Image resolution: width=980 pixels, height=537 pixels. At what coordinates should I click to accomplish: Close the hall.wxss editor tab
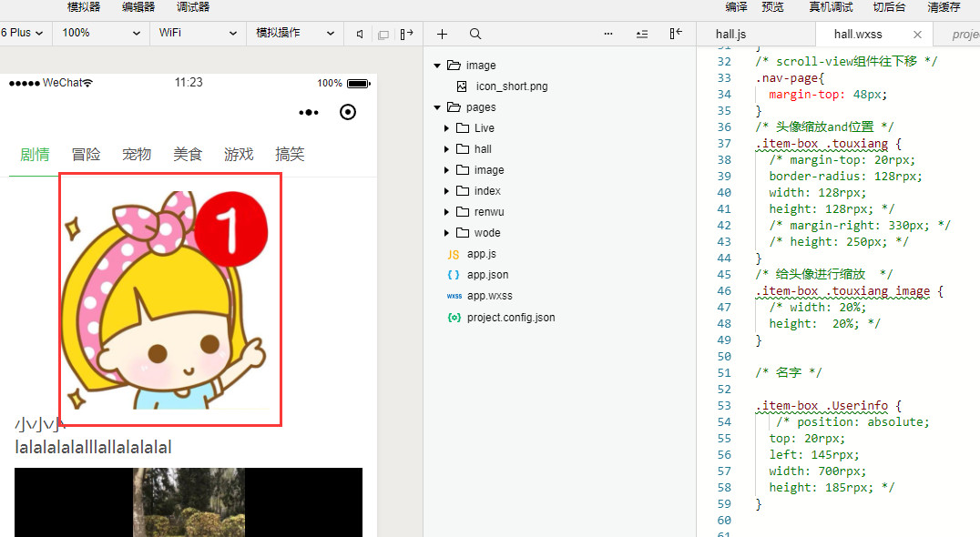[917, 35]
